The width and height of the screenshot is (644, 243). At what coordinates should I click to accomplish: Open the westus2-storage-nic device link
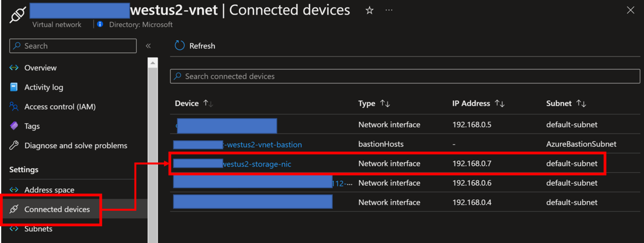tap(257, 164)
